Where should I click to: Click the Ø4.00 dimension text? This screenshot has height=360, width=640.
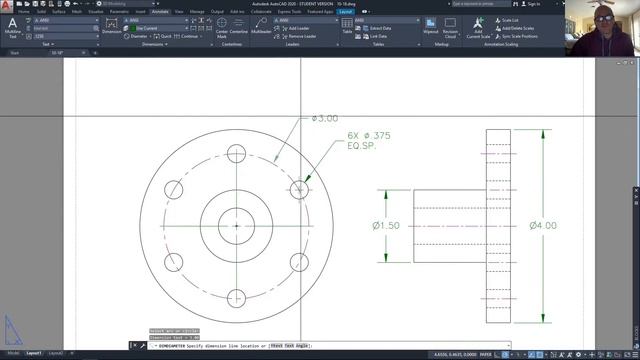click(x=543, y=225)
